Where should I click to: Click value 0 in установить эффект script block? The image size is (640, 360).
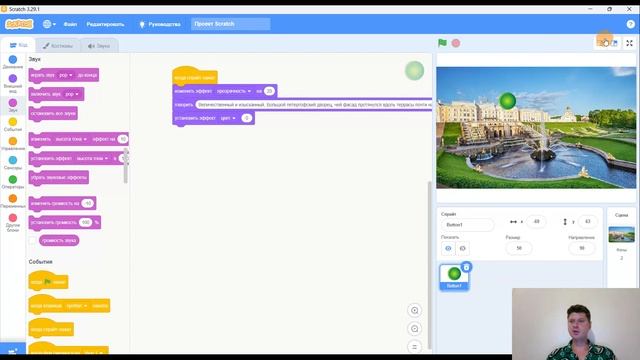click(x=247, y=118)
